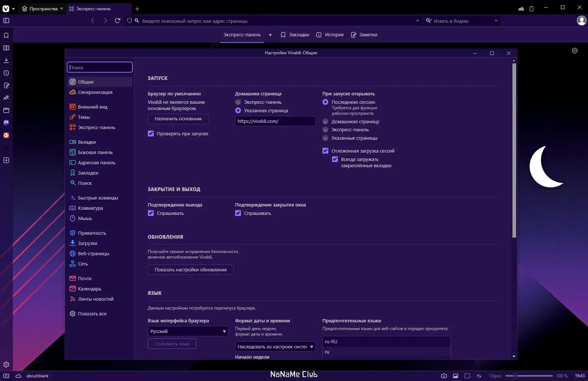The height and width of the screenshot is (381, 588).
Task: Open a new tab with the plus button
Action: 137,9
